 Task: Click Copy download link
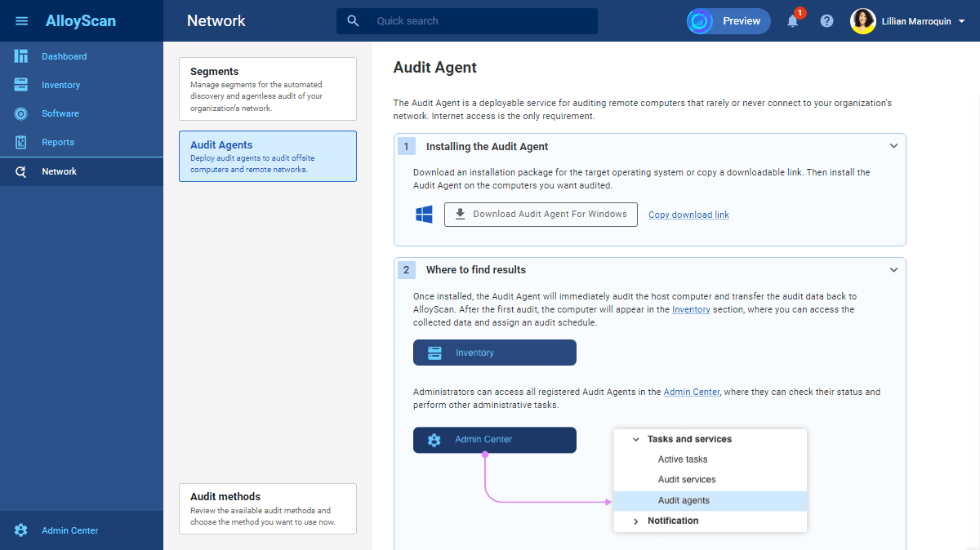pyautogui.click(x=688, y=215)
